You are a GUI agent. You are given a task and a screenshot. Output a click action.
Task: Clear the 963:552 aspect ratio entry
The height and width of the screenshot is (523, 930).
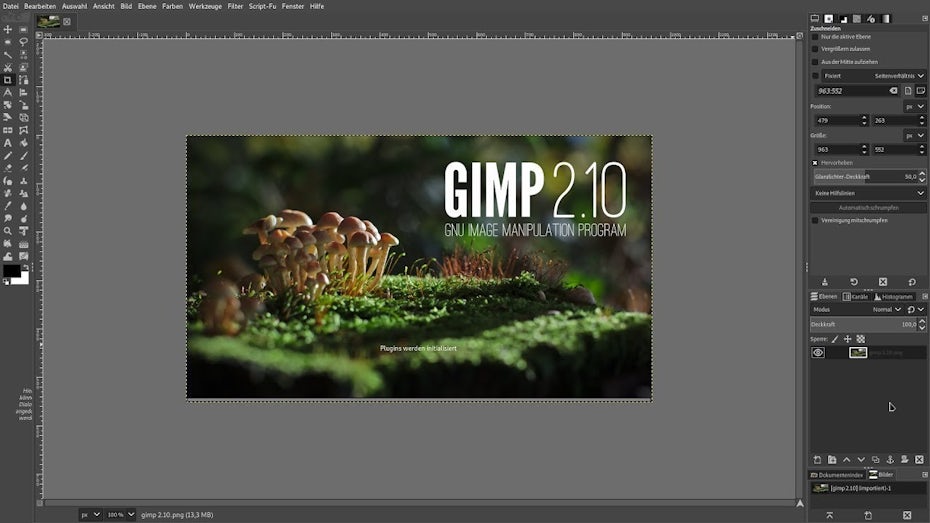tap(893, 91)
